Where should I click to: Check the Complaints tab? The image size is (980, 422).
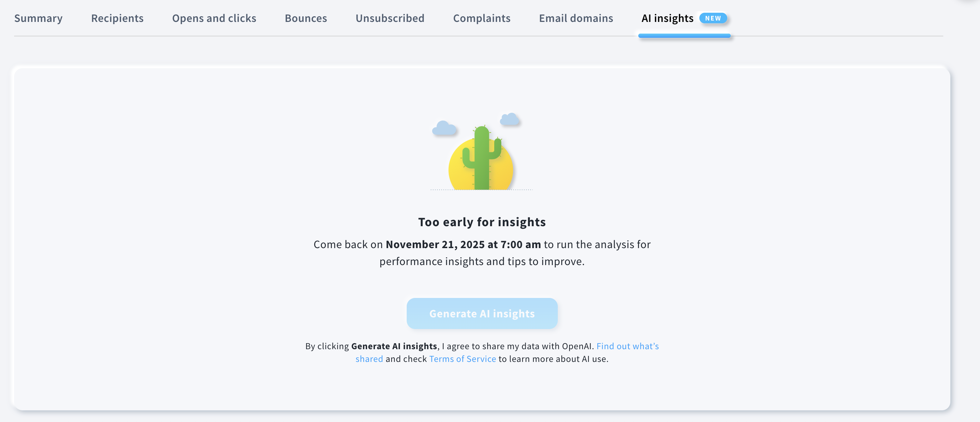[482, 18]
